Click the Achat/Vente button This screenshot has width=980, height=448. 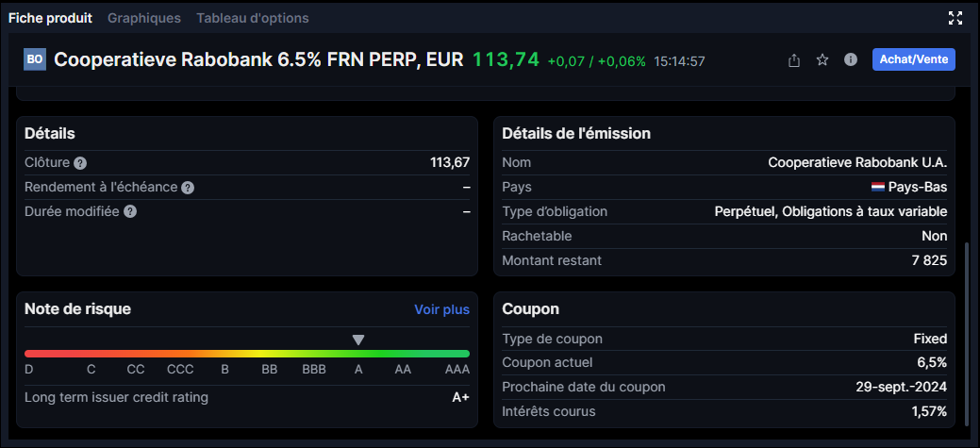pos(914,59)
